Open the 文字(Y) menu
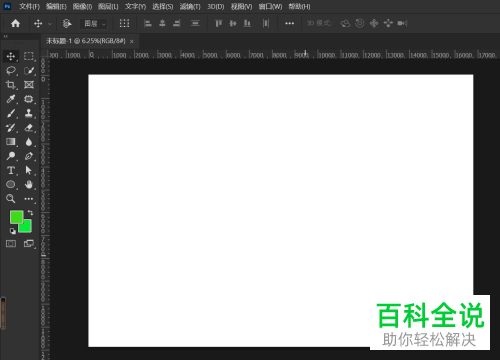 point(135,6)
